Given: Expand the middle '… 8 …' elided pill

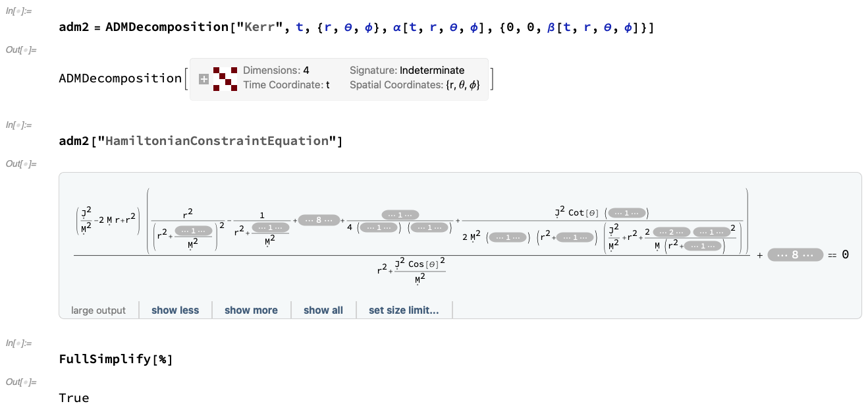Looking at the screenshot, I should [x=319, y=220].
